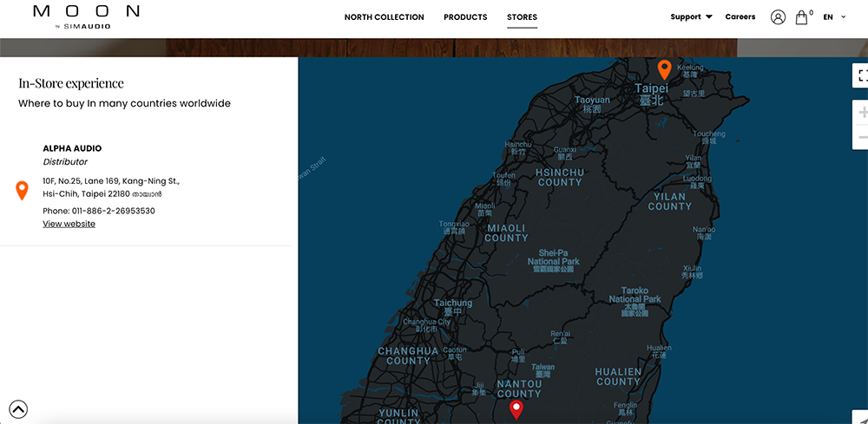Zoom in on the map
This screenshot has height=424, width=868.
tap(861, 113)
